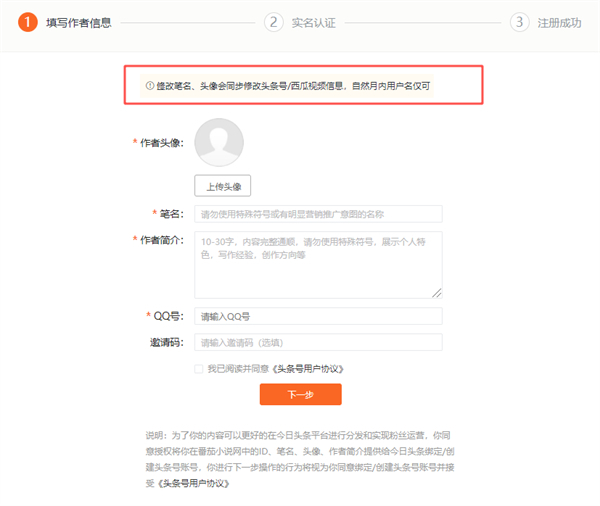Viewport: 600px width, 506px height.
Task: Click the textarea resize handle corner
Action: 437,292
